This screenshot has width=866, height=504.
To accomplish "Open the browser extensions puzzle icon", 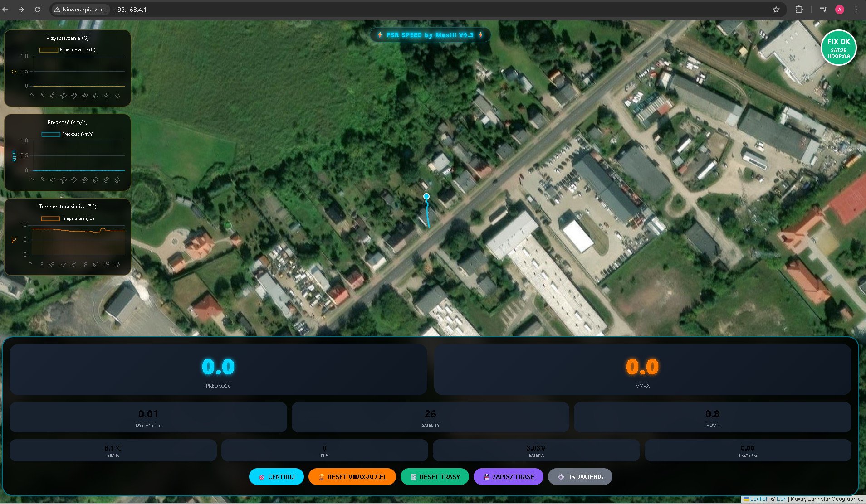I will (x=799, y=10).
